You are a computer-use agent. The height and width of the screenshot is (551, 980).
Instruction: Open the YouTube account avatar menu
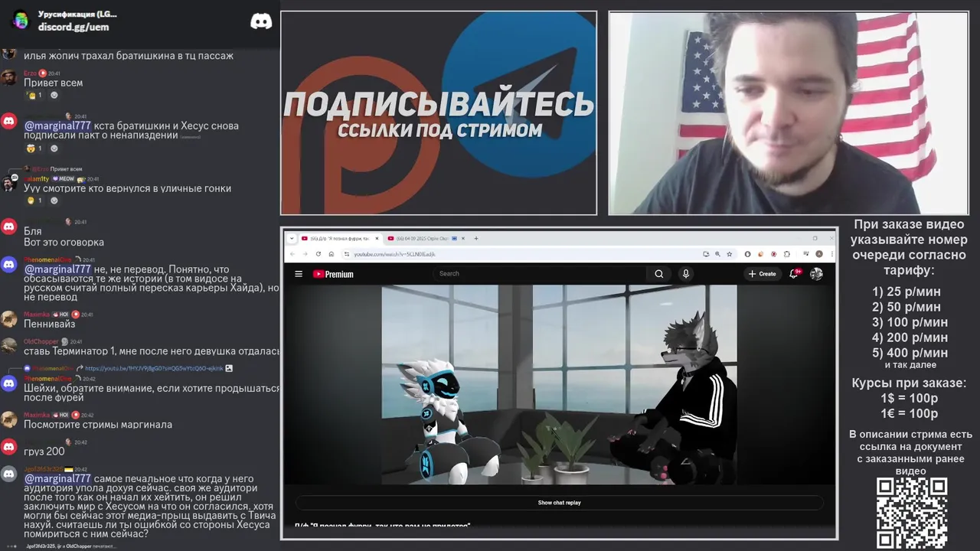pyautogui.click(x=816, y=274)
